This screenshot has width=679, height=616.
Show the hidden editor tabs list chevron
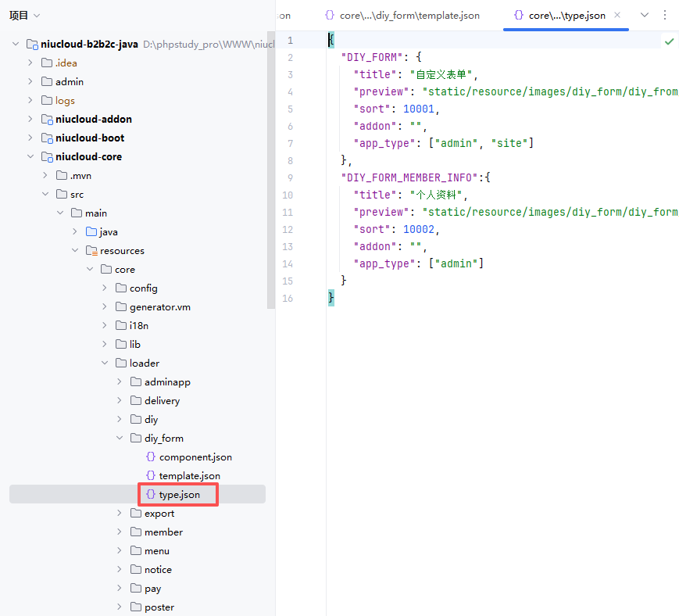645,16
